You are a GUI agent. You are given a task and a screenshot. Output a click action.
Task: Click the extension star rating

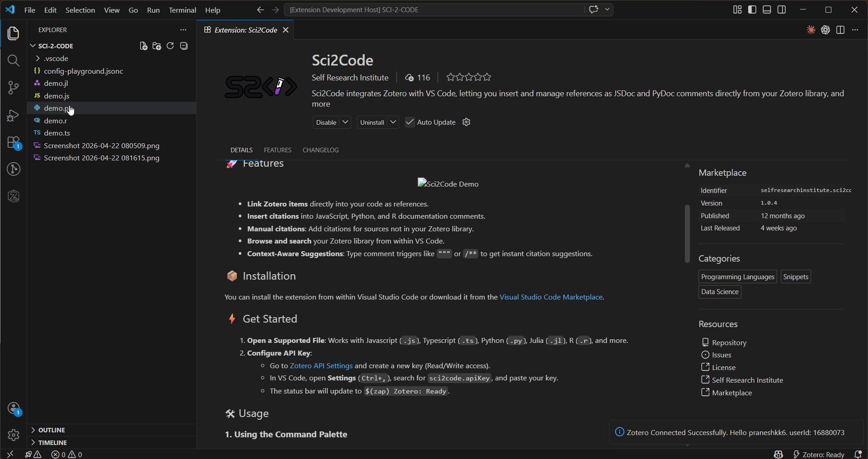click(x=468, y=78)
